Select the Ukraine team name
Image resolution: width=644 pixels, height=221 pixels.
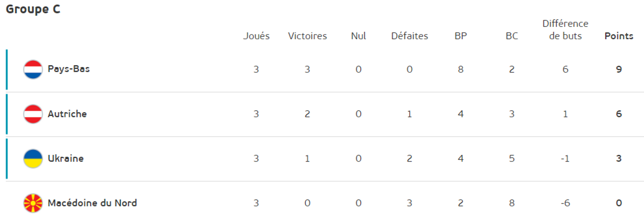66,158
